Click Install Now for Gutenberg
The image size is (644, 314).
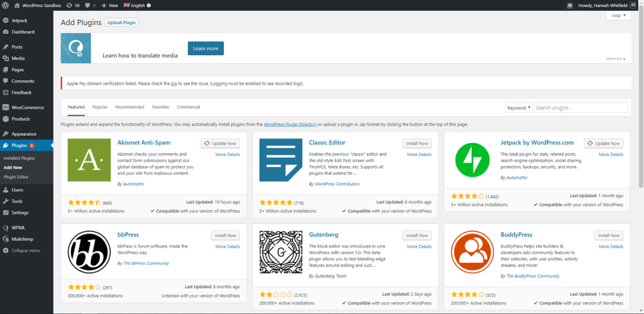pyautogui.click(x=417, y=236)
